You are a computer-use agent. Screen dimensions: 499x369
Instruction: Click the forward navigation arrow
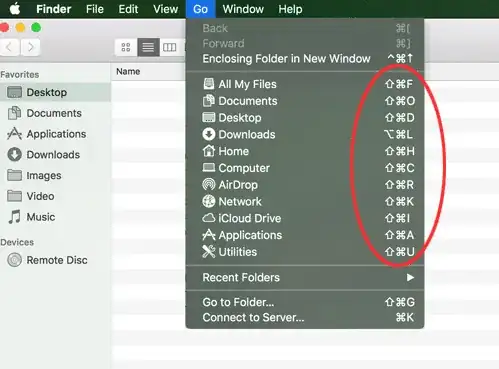tap(31, 47)
